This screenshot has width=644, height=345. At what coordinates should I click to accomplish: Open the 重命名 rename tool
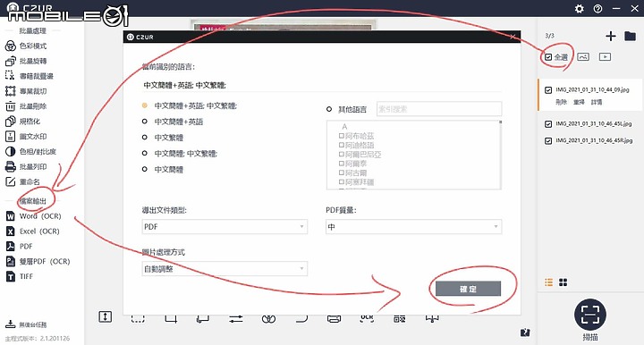tap(22, 181)
